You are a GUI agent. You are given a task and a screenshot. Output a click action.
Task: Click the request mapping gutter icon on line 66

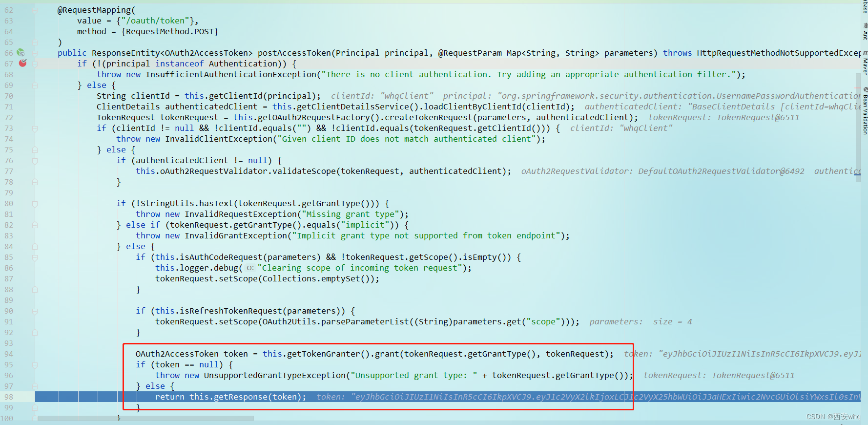point(21,52)
